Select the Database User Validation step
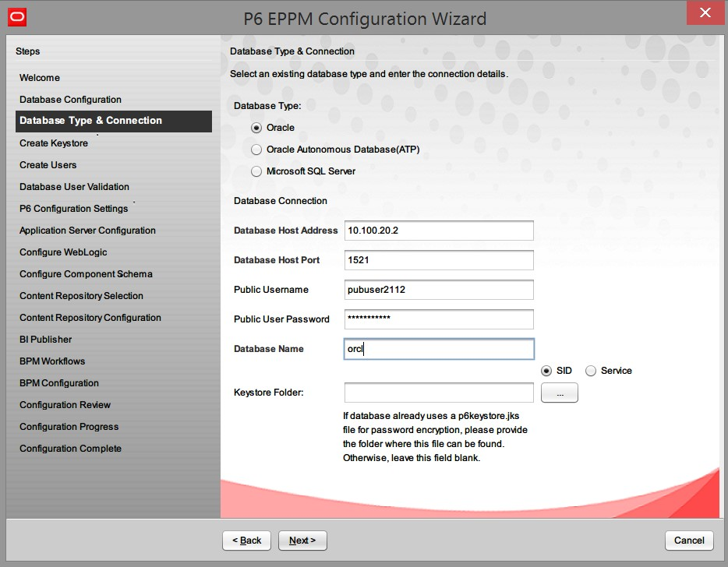 [74, 186]
